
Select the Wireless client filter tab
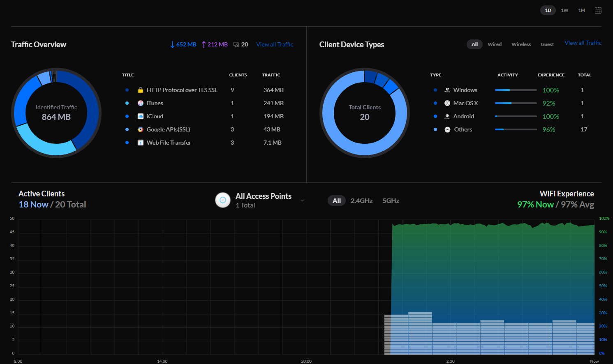(521, 44)
